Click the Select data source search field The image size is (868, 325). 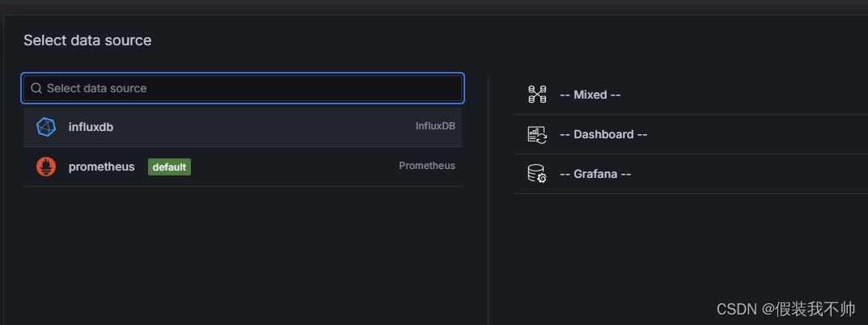click(243, 88)
